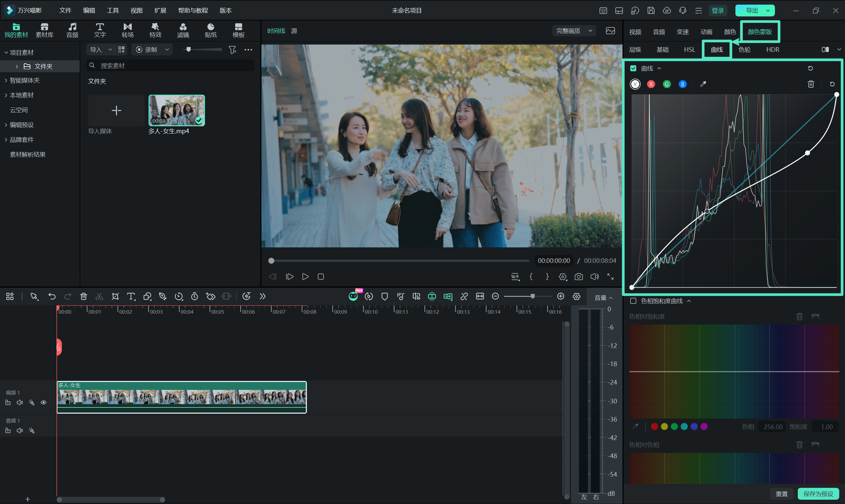Open the Transitions (转场) panel

coord(127,30)
